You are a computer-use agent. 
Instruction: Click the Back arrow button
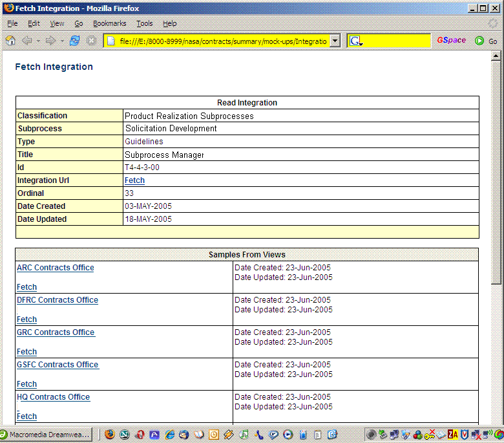tap(27, 41)
